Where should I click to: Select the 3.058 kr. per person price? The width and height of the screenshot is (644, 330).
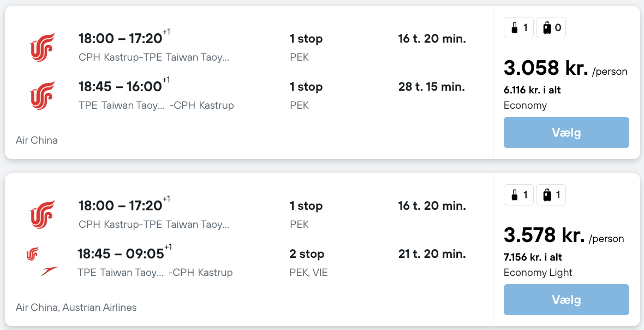546,68
